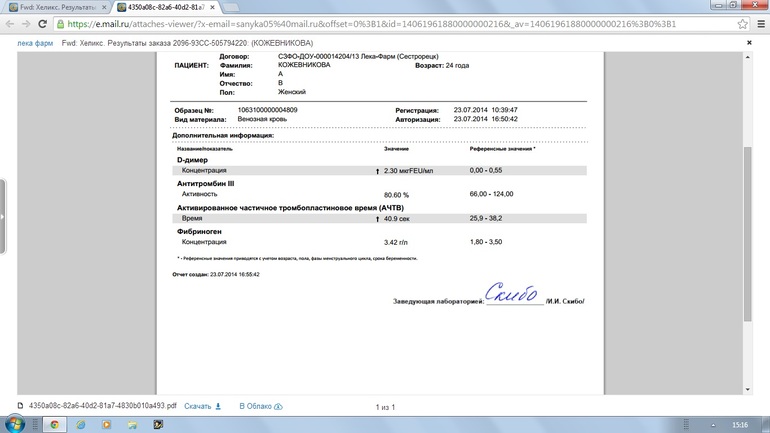Close the attachment viewer with the X
The height and width of the screenshot is (433, 770).
749,43
